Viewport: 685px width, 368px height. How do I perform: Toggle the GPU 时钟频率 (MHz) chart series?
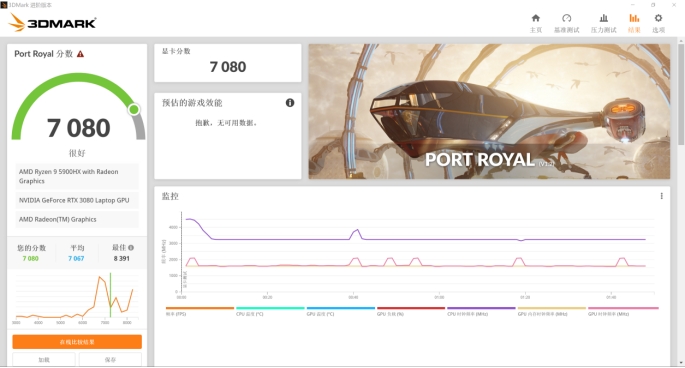623,311
